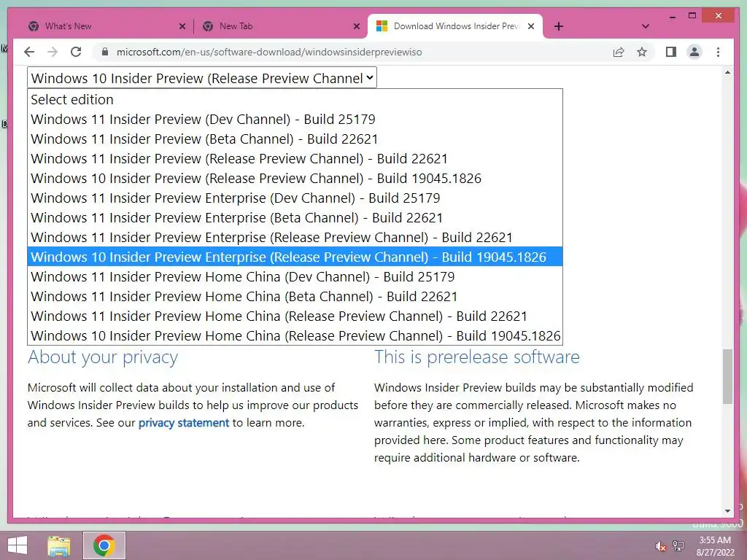Click the About your privacy heading

103,357
